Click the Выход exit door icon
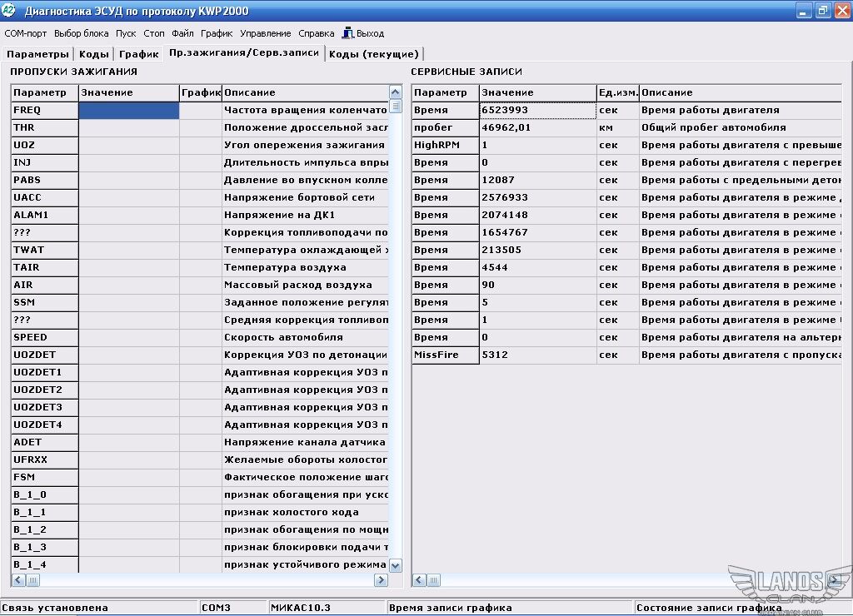 348,33
